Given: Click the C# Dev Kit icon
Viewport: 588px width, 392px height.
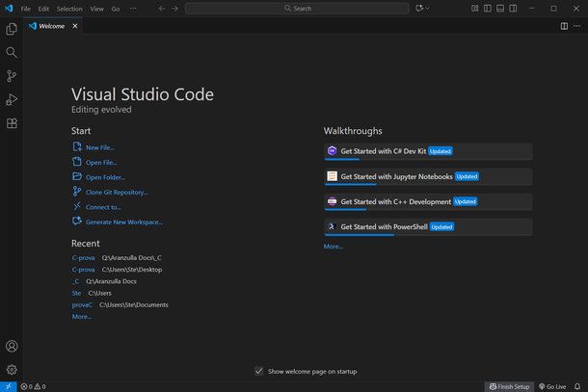Looking at the screenshot, I should (x=332, y=150).
